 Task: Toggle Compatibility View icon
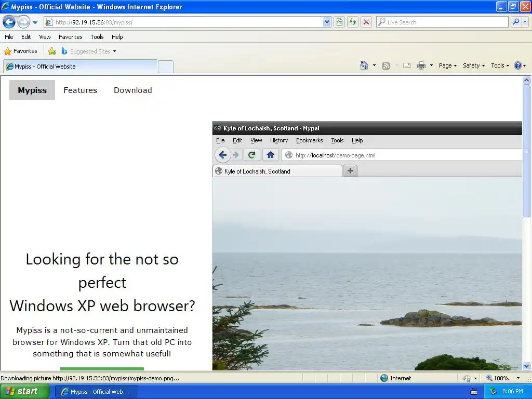[x=339, y=22]
